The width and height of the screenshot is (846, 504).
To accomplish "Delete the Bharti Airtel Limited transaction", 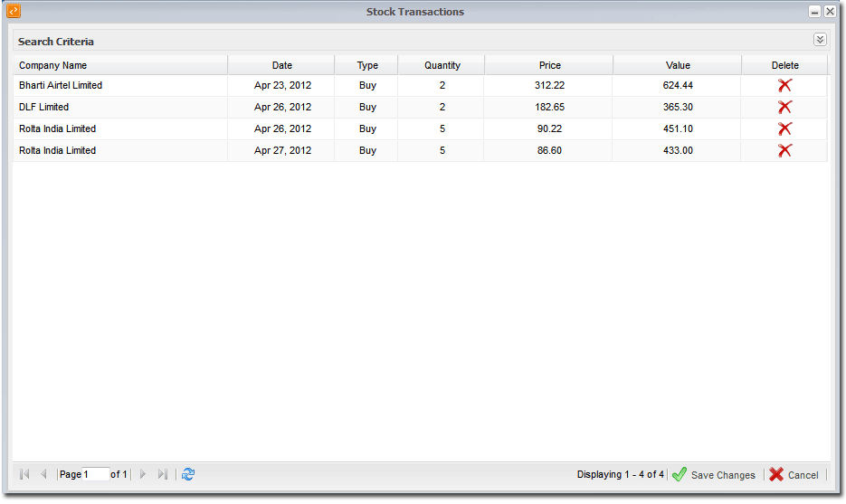I will (784, 85).
